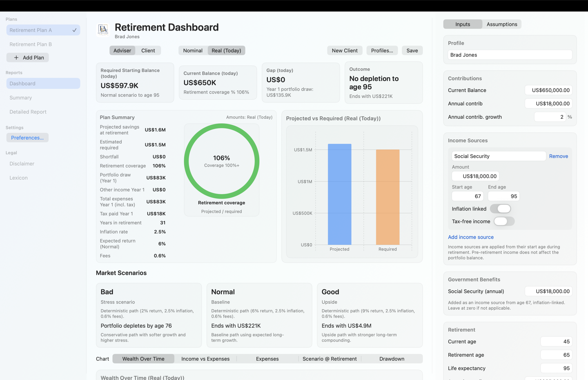Show the Wealth Over Time chart
588x380 pixels.
143,359
